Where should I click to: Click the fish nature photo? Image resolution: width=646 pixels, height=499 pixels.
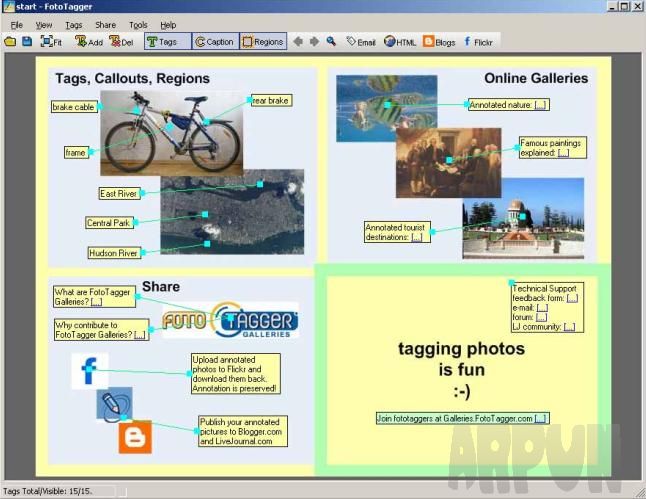[x=386, y=108]
